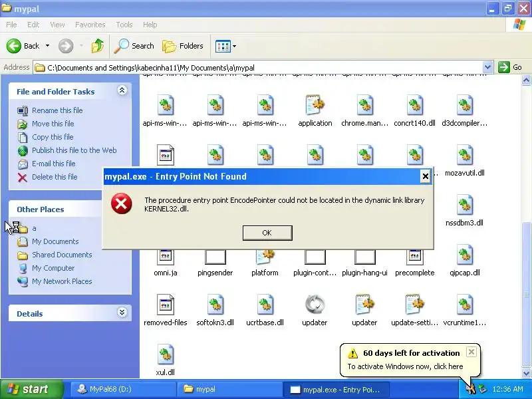Open My Computer in Other Places
532x399 pixels.
click(53, 268)
